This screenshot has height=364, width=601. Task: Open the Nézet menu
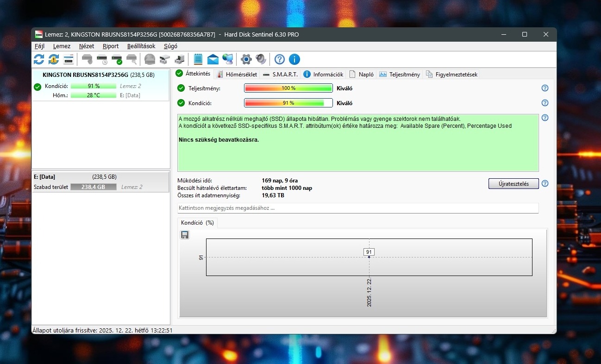(x=87, y=46)
